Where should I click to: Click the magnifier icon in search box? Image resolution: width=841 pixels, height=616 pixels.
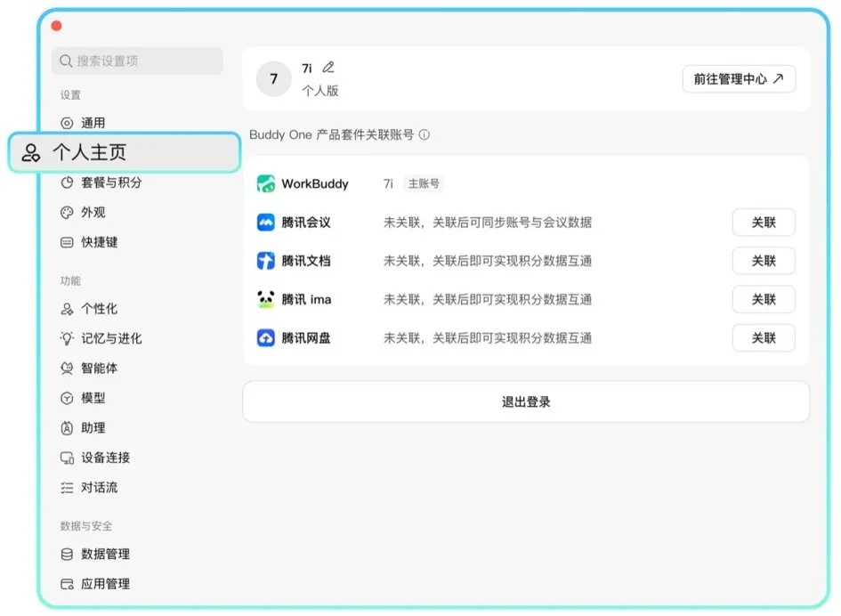[66, 61]
